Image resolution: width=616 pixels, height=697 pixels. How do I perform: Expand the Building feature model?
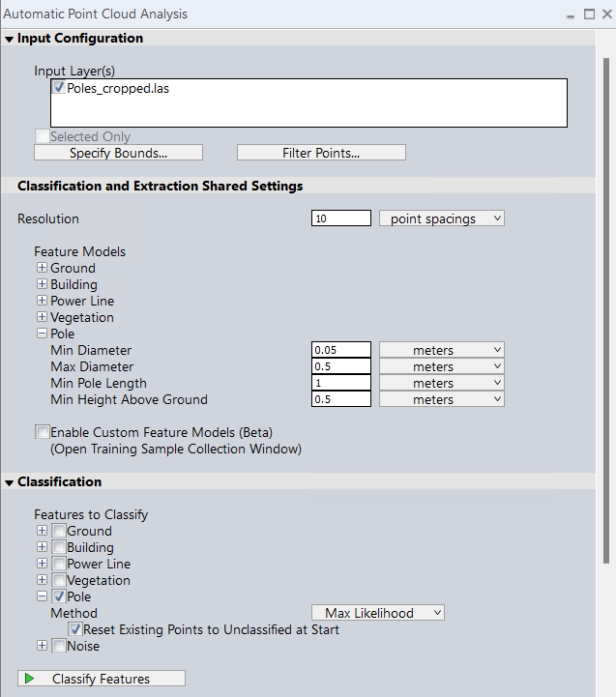pyautogui.click(x=42, y=284)
